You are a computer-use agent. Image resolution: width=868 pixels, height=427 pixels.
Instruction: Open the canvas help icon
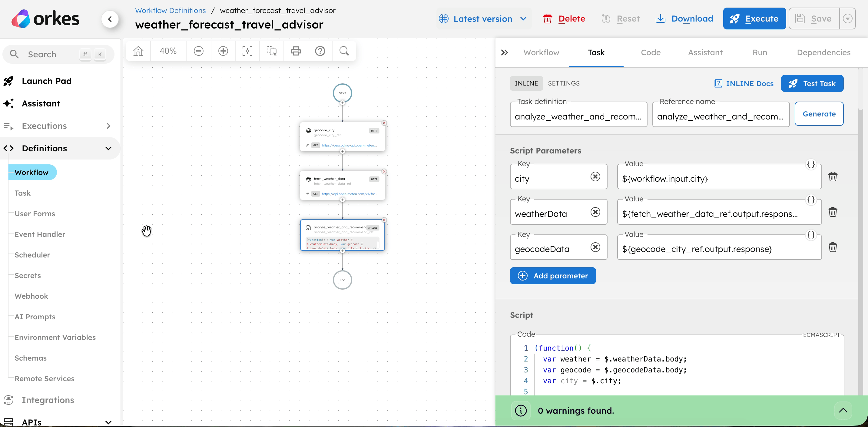point(320,51)
